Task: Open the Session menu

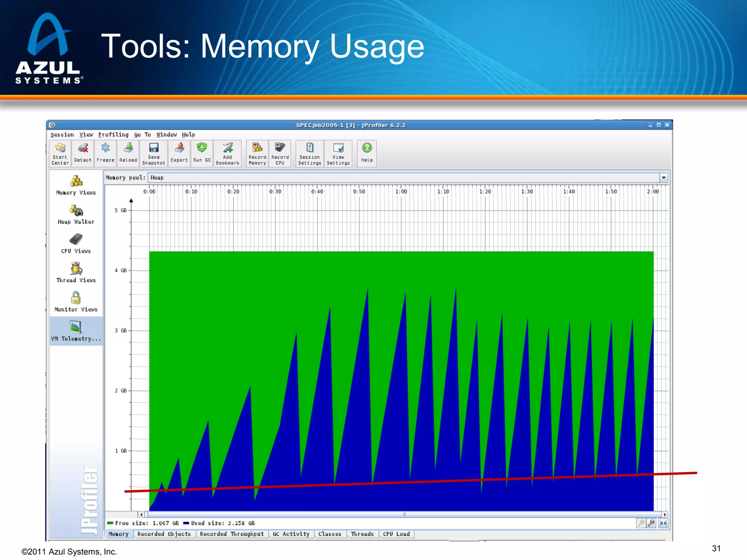Action: coord(62,135)
